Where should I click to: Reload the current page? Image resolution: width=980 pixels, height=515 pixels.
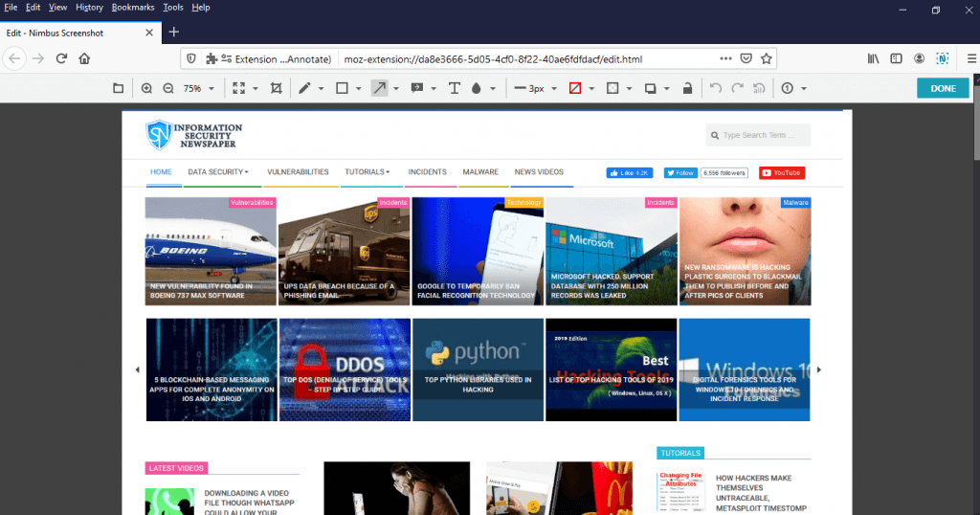61,58
